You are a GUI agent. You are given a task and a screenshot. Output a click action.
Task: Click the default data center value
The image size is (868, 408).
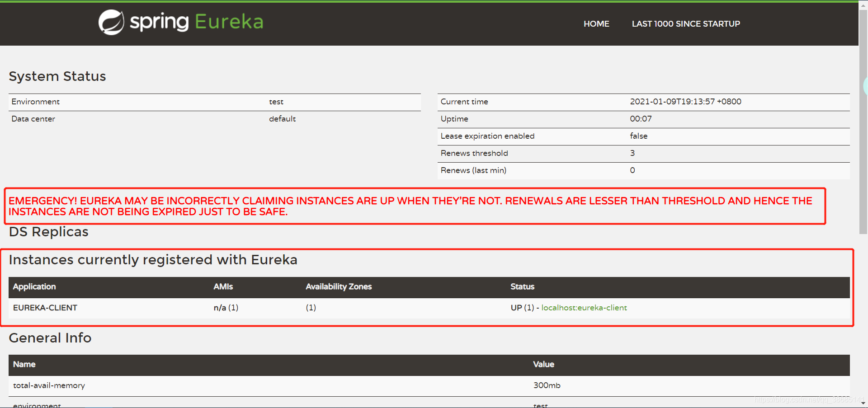point(282,119)
